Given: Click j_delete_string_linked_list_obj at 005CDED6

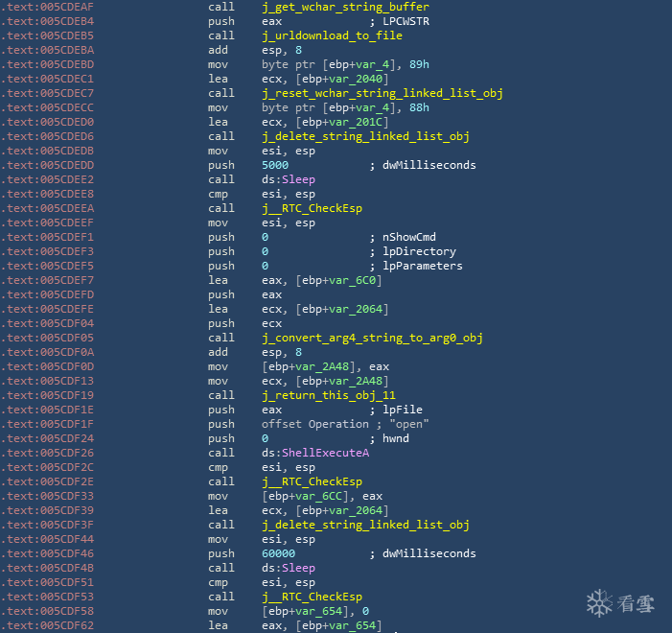Looking at the screenshot, I should (365, 136).
